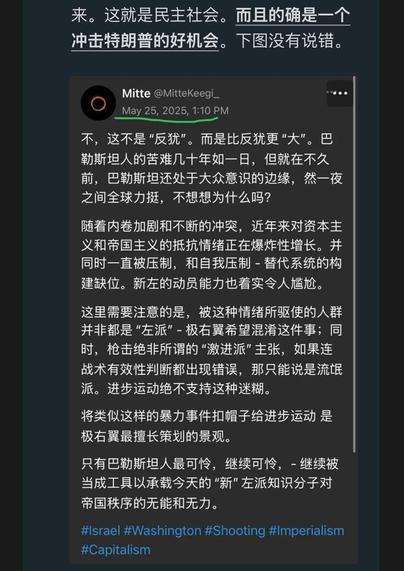Click the paragraph starting 只有巴勒斯坦人最可怜
This screenshot has width=404, height=571.
point(209,483)
